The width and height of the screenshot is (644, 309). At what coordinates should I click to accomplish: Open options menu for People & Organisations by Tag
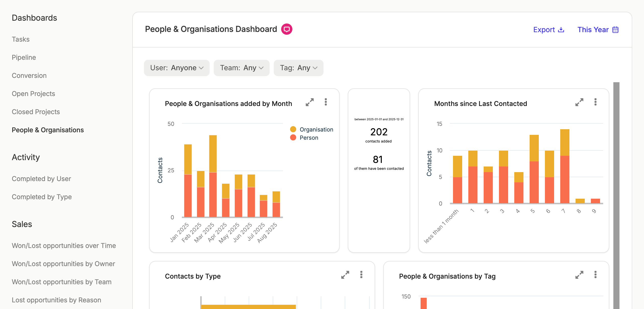[595, 275]
